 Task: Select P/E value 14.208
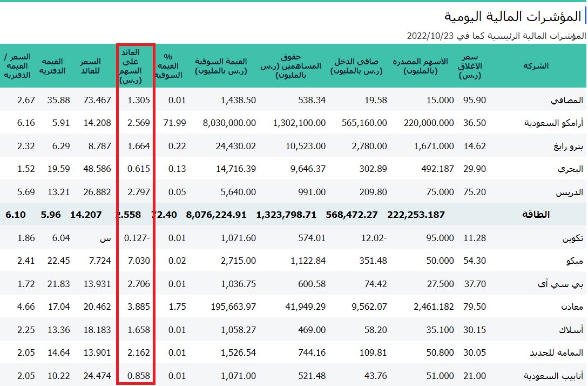coord(97,123)
